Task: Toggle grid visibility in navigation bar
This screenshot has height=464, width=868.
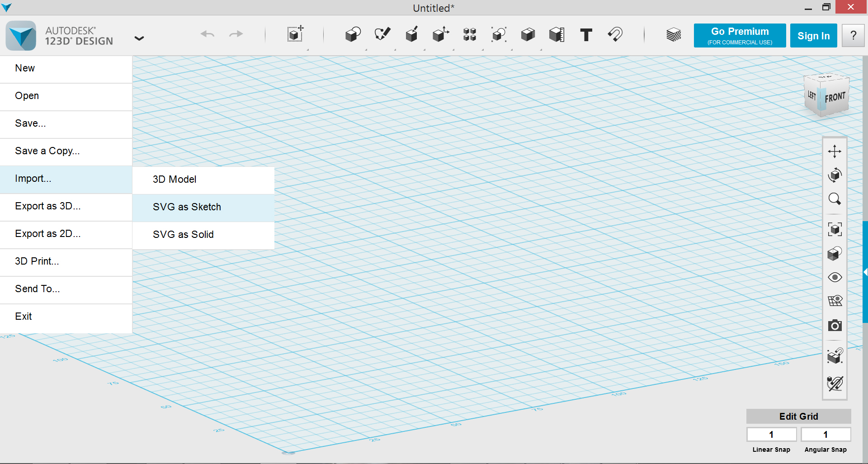Action: (835, 301)
